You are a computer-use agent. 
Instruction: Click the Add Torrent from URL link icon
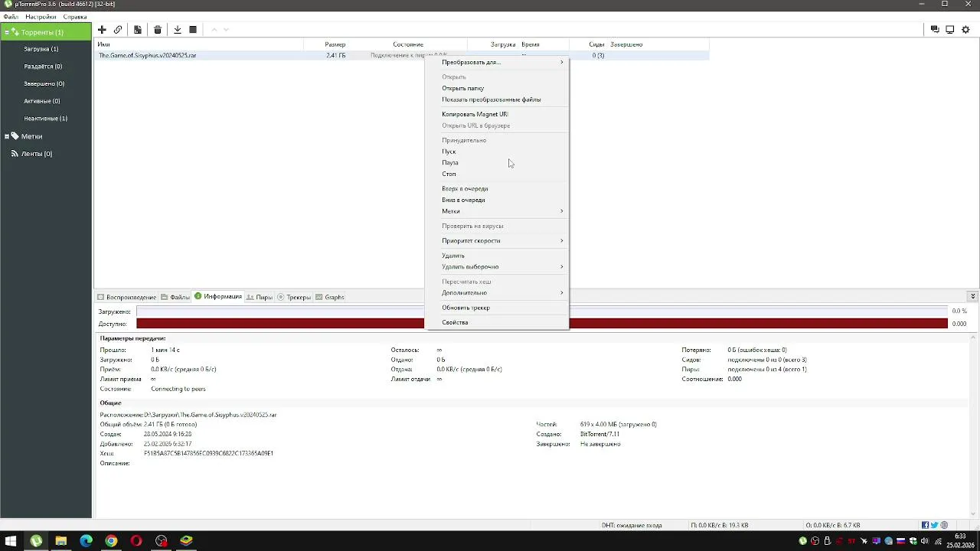coord(118,30)
